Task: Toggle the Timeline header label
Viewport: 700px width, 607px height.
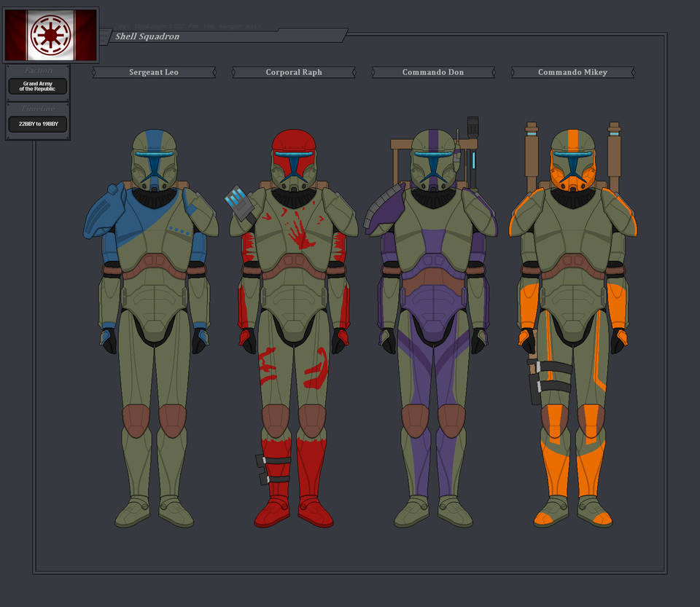Action: [36, 107]
